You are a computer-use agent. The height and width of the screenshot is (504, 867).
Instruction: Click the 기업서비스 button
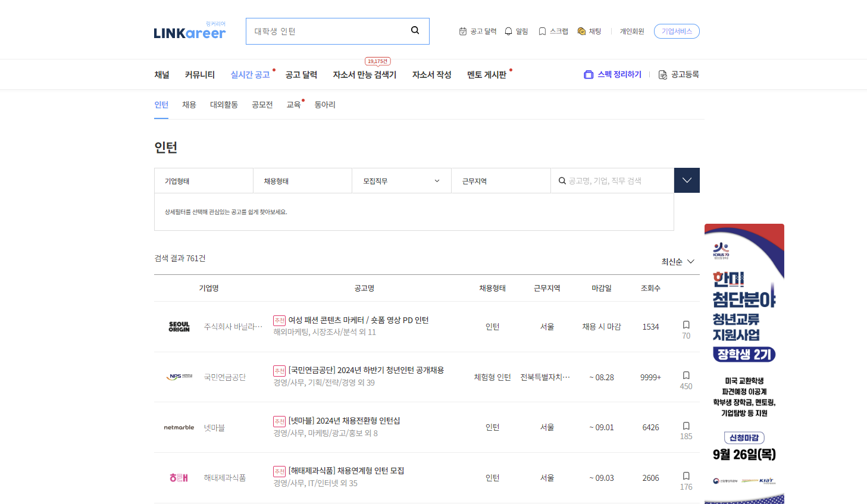[x=676, y=30]
